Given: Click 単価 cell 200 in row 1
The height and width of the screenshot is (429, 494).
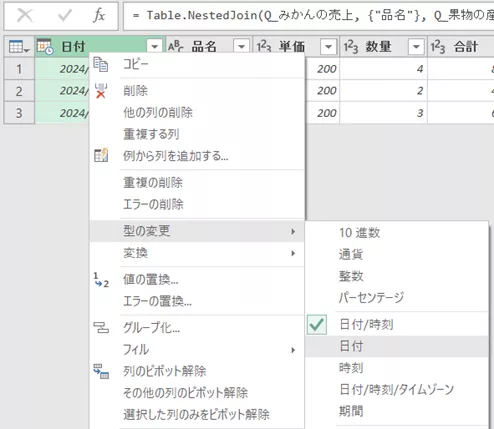Looking at the screenshot, I should [x=322, y=69].
